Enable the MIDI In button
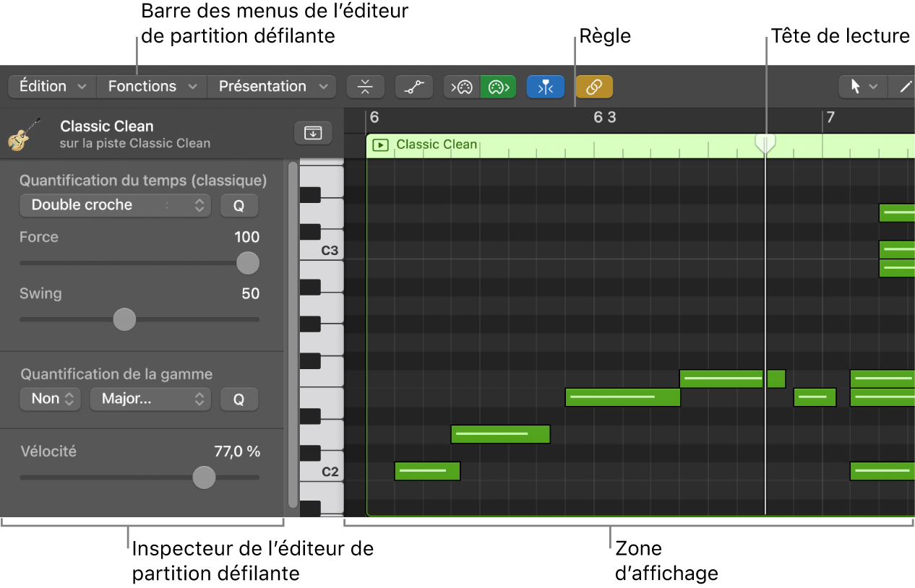Image resolution: width=915 pixels, height=588 pixels. tap(462, 87)
